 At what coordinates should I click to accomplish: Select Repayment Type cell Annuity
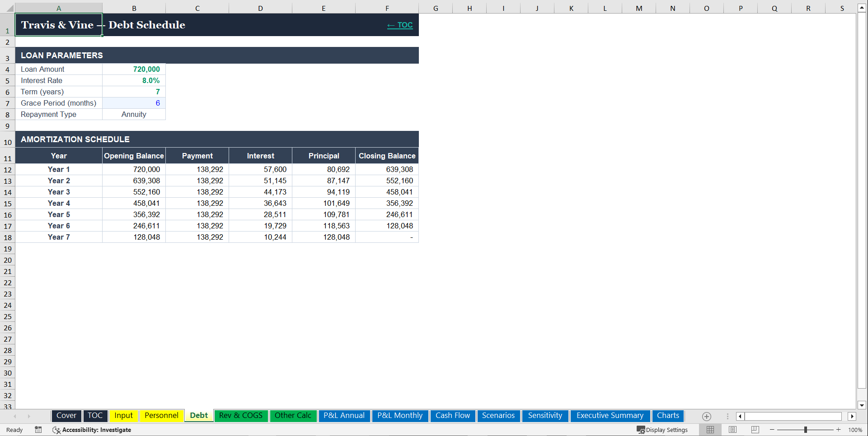[x=134, y=114]
